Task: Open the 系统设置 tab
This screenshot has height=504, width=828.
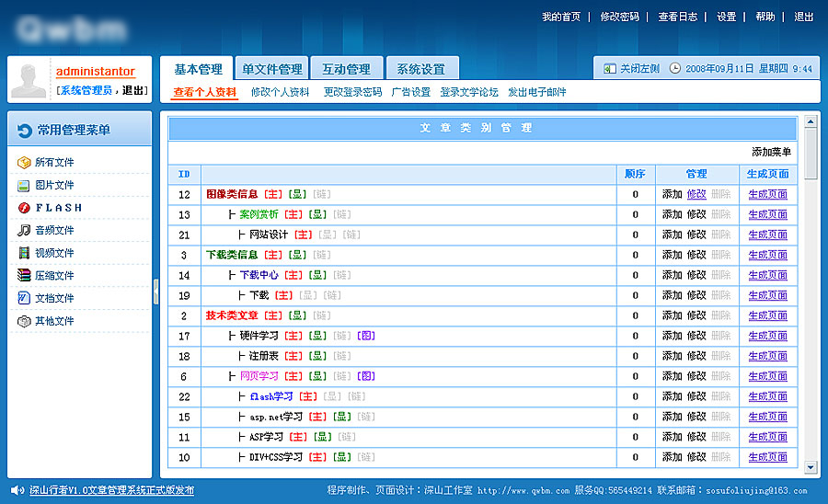Action: point(420,69)
